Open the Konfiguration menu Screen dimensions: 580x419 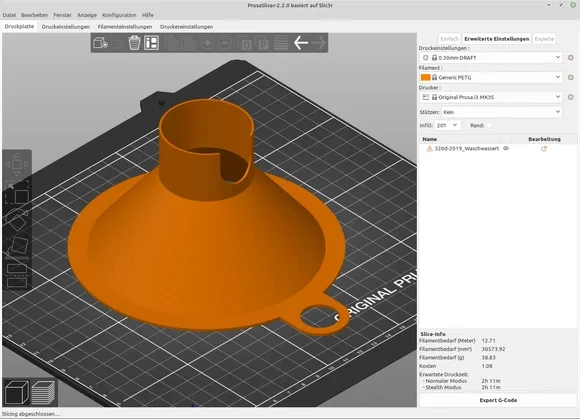pos(119,15)
